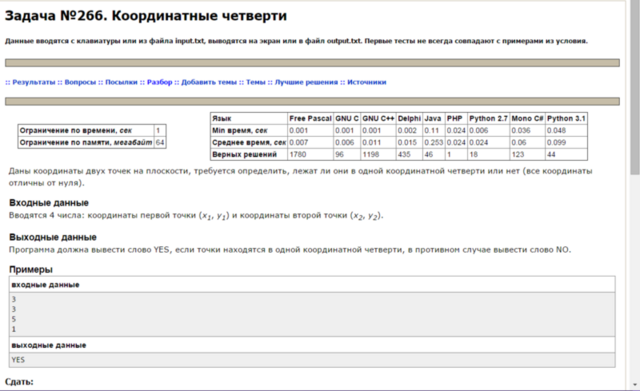Click the Ограничение по времени cell
The width and height of the screenshot is (640, 391).
86,131
